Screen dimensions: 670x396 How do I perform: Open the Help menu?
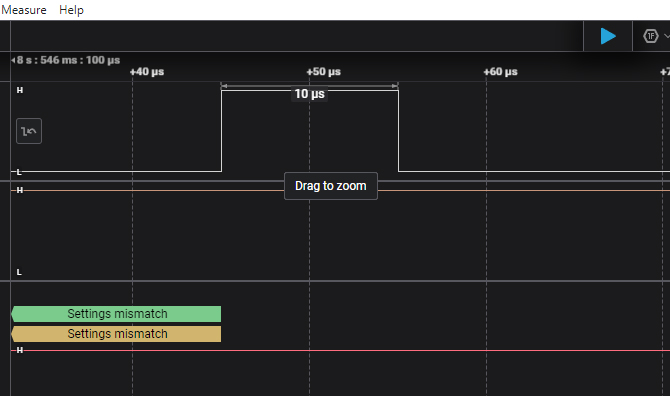tap(71, 10)
